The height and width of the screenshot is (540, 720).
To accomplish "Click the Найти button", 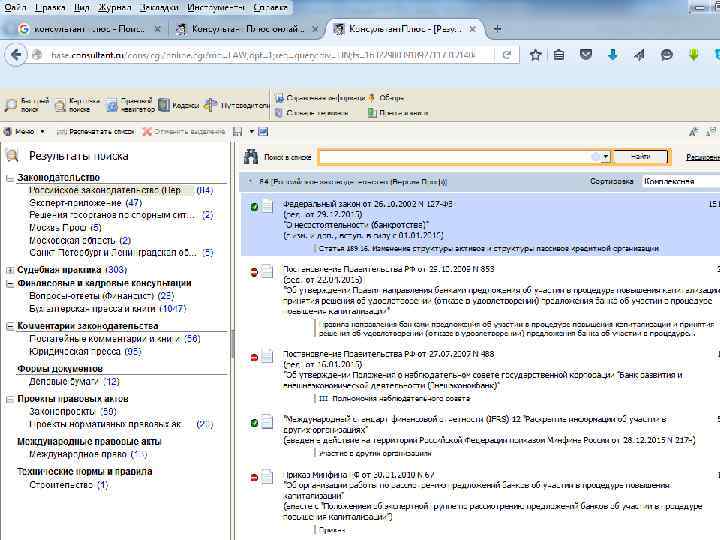I will (640, 157).
